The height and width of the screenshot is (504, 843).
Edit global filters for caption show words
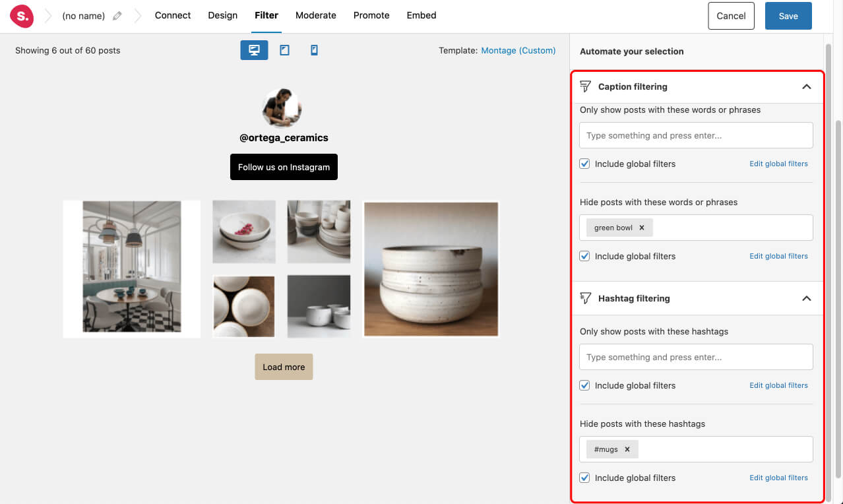[778, 164]
